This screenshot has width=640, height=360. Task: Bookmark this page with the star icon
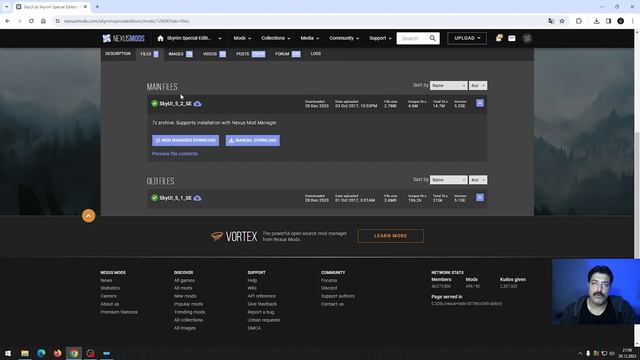tap(562, 21)
